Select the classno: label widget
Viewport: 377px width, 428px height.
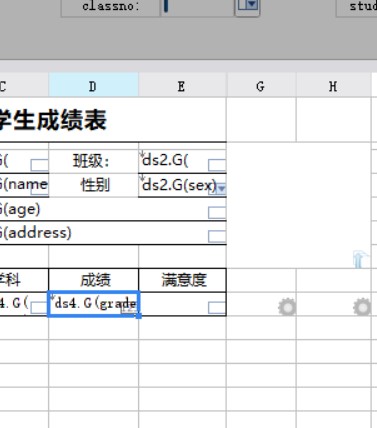pyautogui.click(x=110, y=7)
